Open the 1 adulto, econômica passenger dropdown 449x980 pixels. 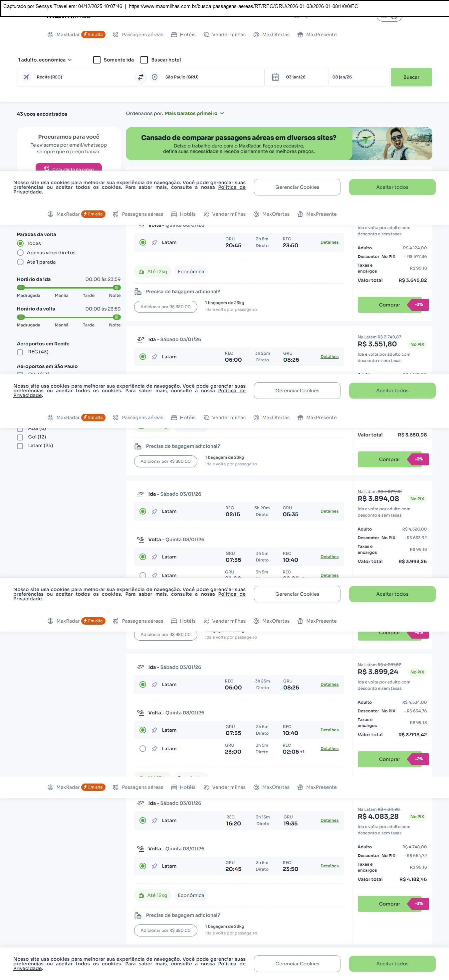point(45,60)
